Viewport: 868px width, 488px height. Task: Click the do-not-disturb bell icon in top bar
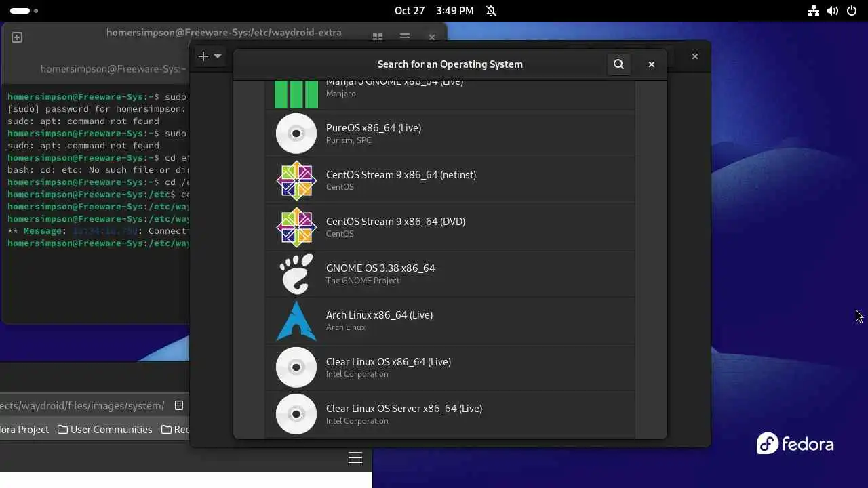(x=491, y=11)
